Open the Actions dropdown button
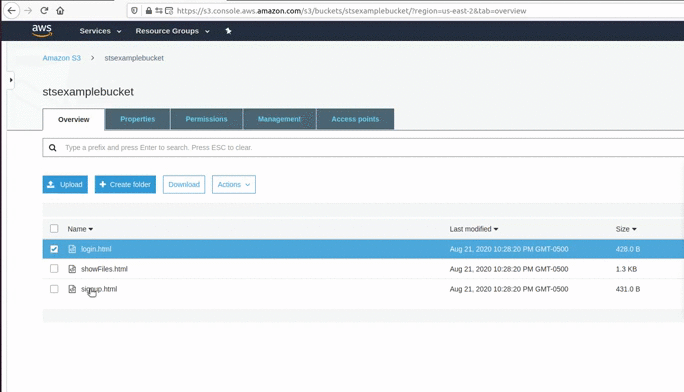Viewport: 684px width, 392px height. pos(234,184)
